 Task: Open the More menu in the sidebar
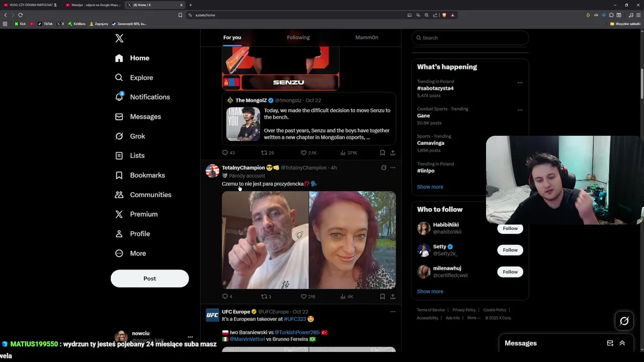(x=131, y=253)
